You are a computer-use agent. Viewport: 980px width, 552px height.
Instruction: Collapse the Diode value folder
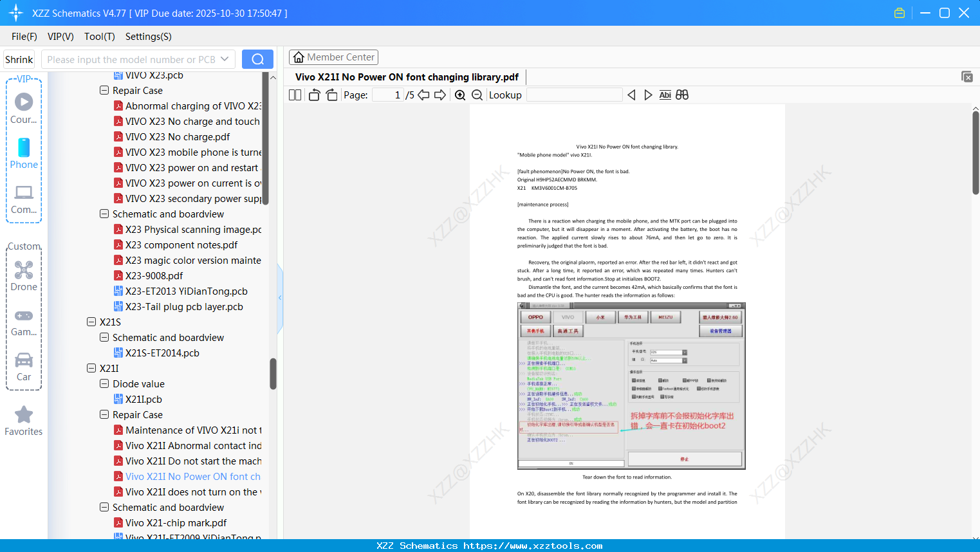click(104, 383)
